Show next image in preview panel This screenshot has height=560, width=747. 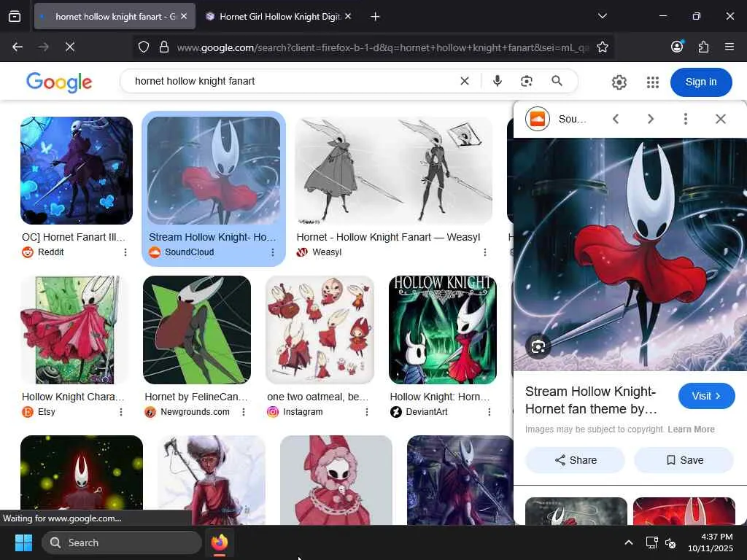pos(650,119)
